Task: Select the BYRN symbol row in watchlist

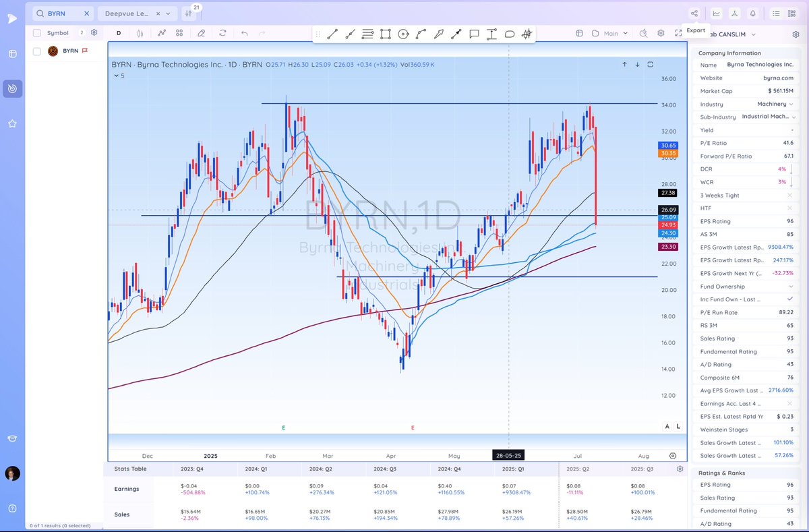Action: tap(65, 51)
